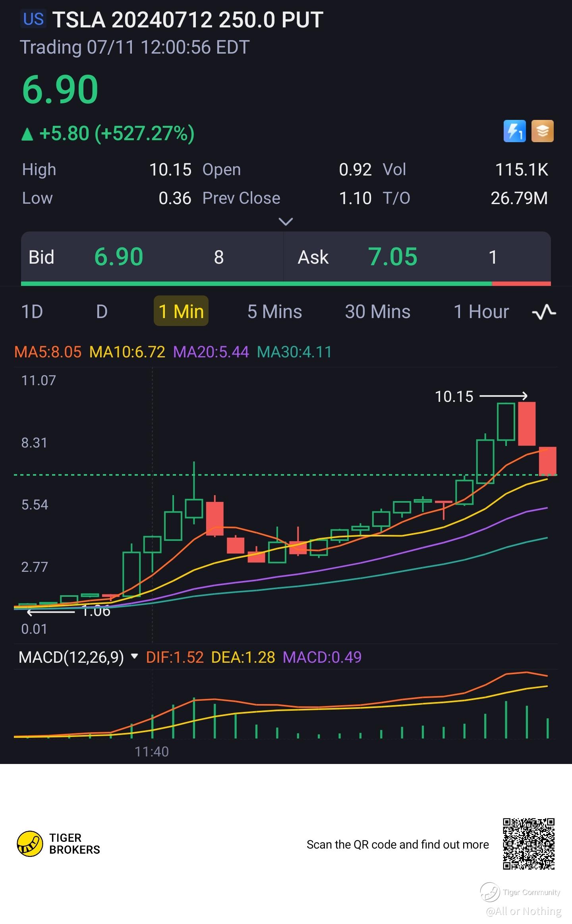Screen dimensions: 572x924
Task: Tap the 10.15 high marker on chart
Action: [x=454, y=396]
